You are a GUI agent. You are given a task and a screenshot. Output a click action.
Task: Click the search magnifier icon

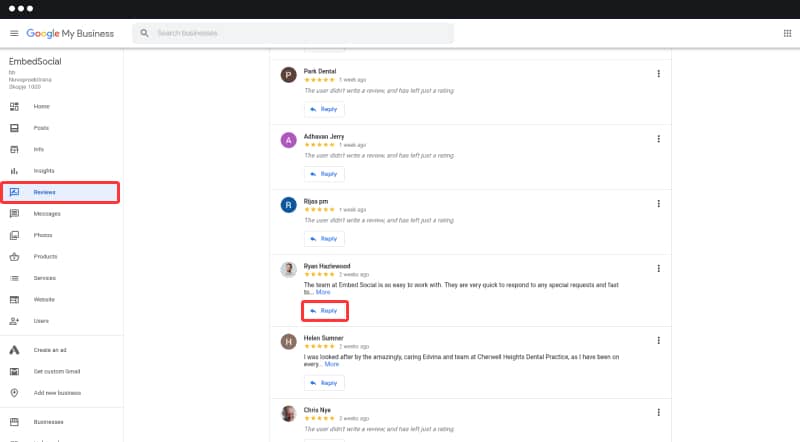[x=144, y=33]
